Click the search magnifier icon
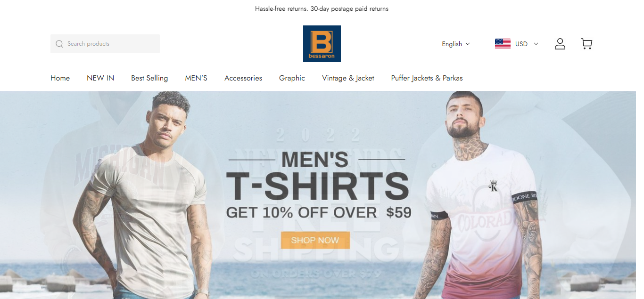644x299 pixels. pos(59,44)
